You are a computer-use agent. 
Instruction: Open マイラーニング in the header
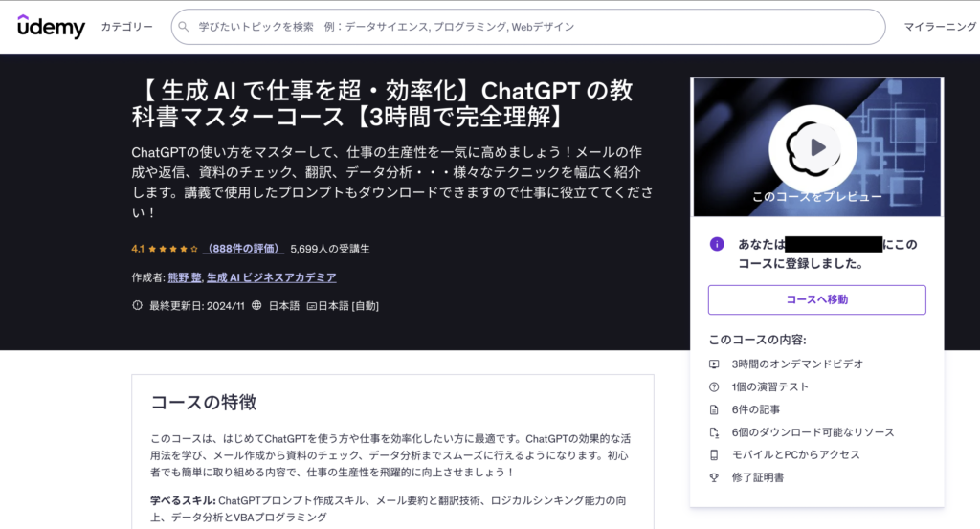941,27
